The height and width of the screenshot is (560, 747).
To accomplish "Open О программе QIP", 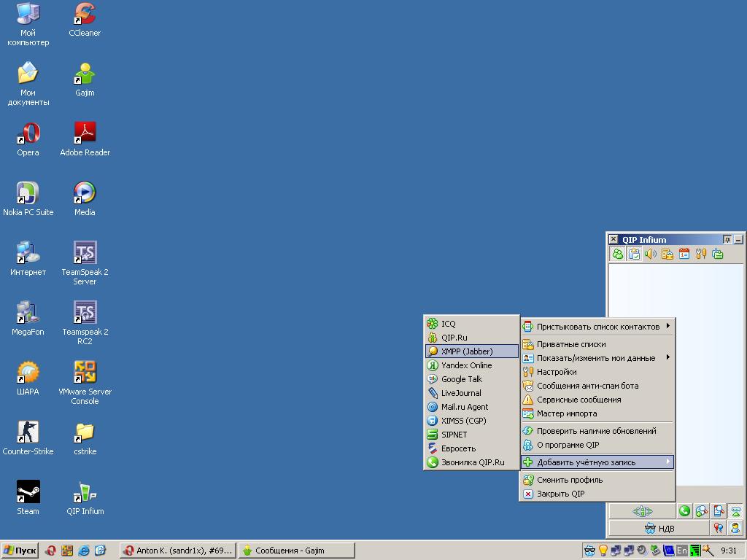I will pos(597,445).
